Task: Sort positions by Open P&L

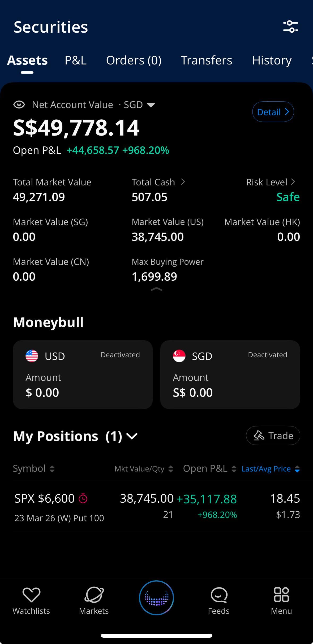Action: [209, 469]
